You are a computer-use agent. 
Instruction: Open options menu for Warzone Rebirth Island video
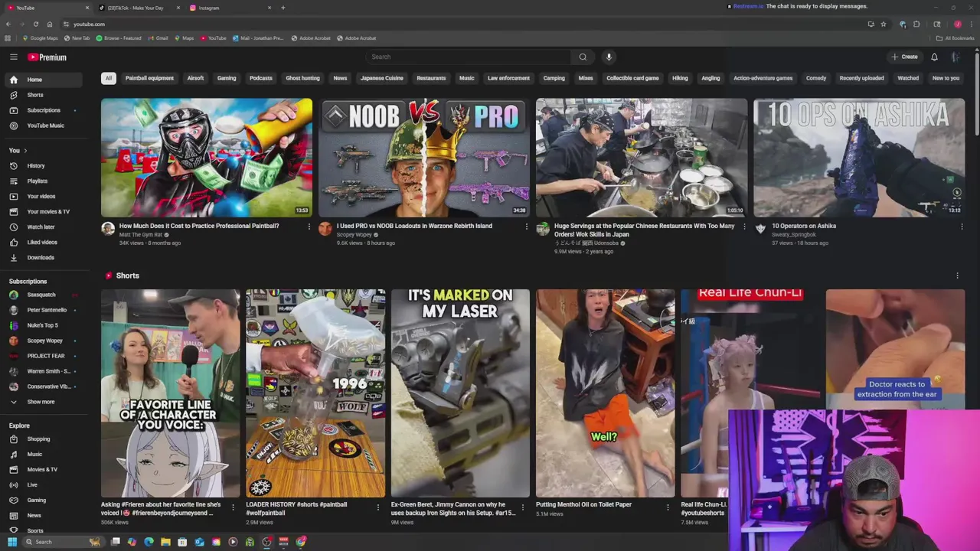click(527, 227)
